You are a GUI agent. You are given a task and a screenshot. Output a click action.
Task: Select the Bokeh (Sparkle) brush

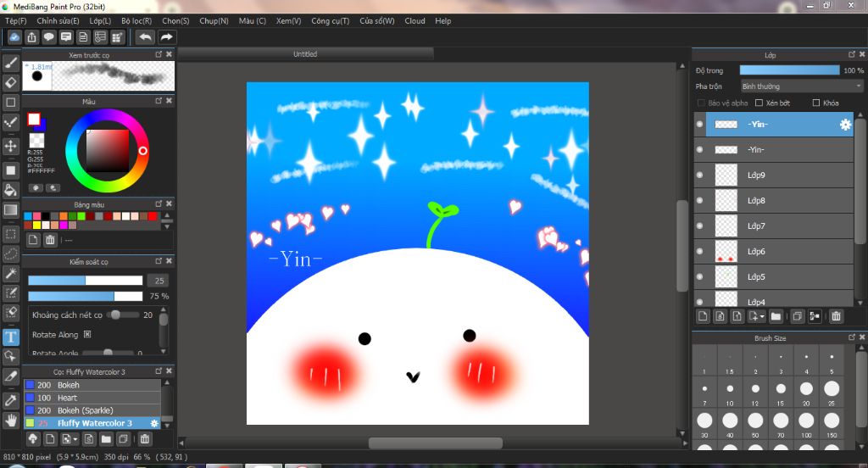pos(92,410)
